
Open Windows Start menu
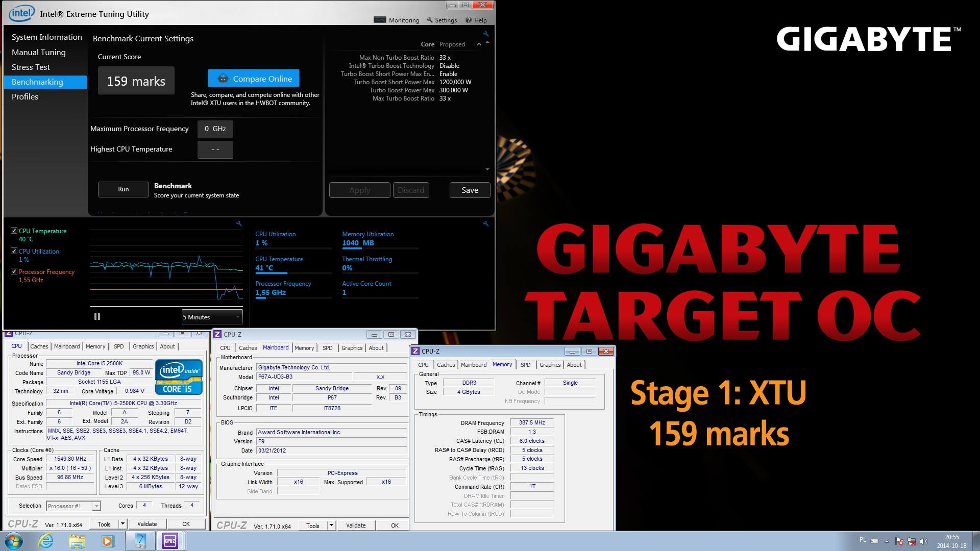(x=14, y=541)
